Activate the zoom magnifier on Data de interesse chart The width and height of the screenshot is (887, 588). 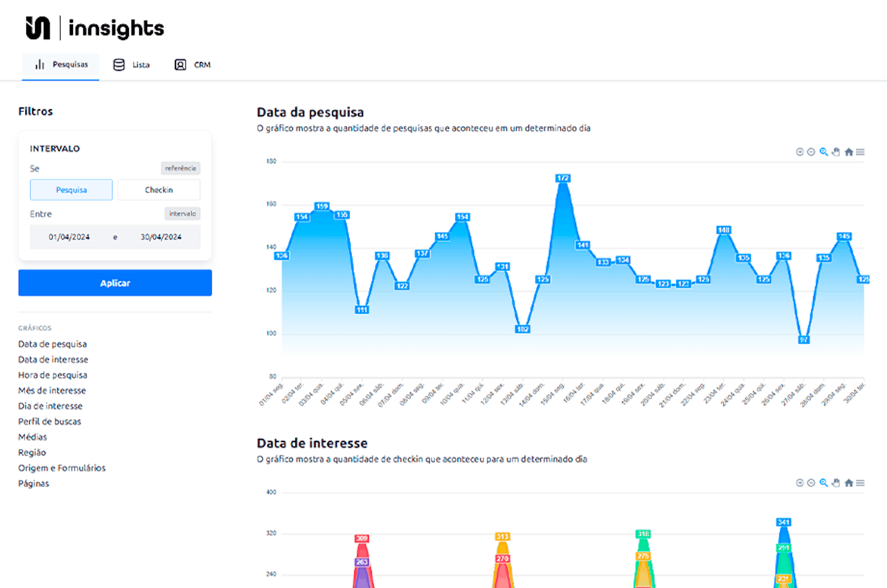[x=824, y=483]
